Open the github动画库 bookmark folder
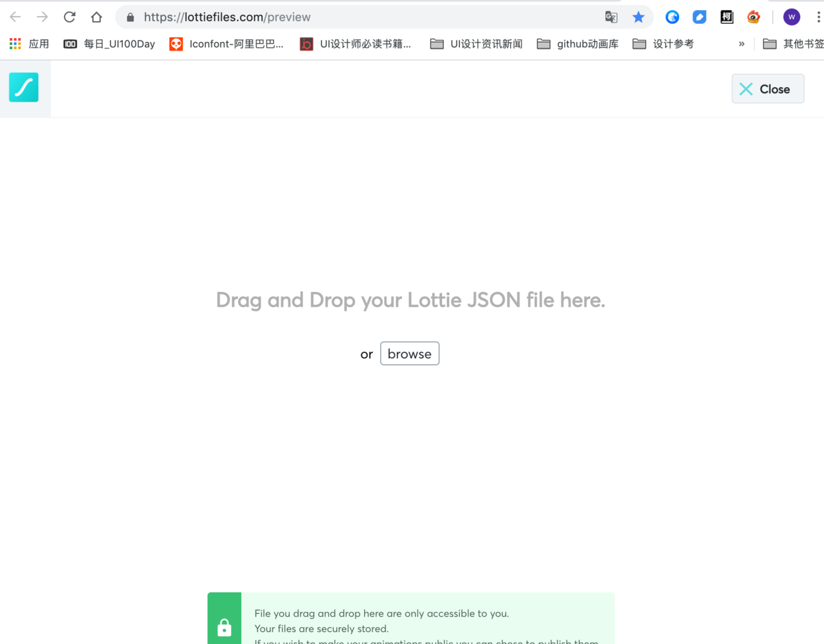Viewport: 824px width, 644px height. [578, 44]
